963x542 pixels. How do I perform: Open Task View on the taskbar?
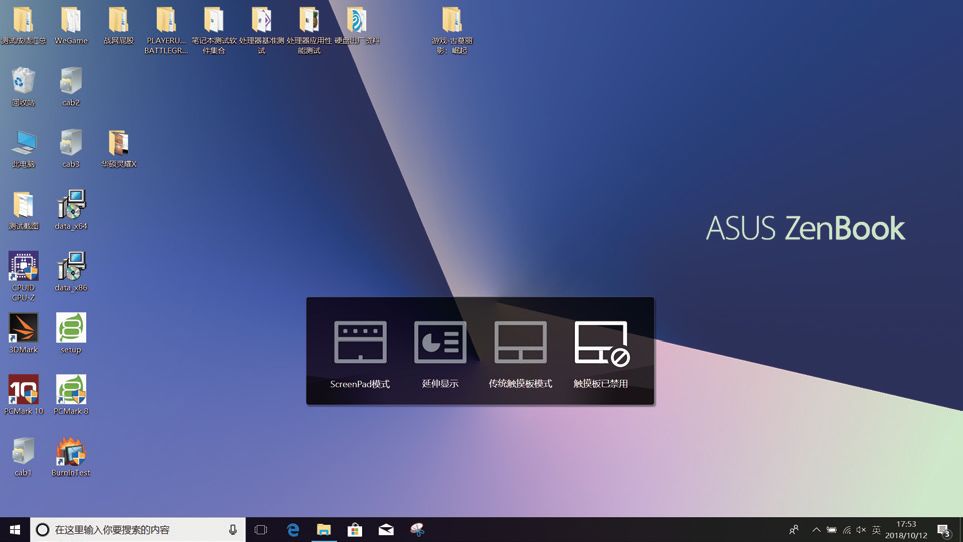tap(260, 530)
